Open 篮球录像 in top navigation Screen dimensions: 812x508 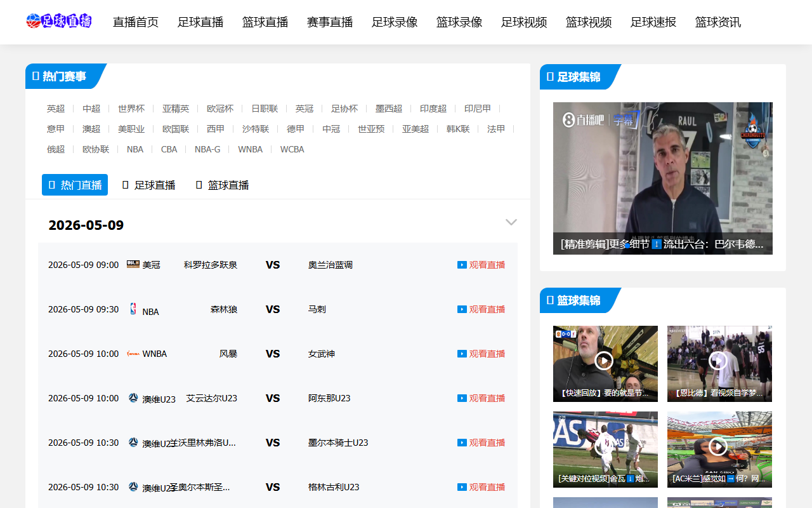tap(459, 22)
